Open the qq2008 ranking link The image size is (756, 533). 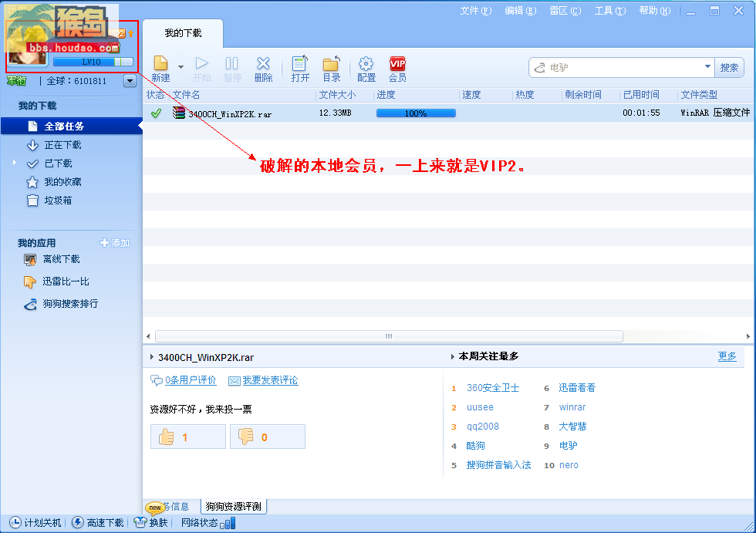(x=483, y=427)
